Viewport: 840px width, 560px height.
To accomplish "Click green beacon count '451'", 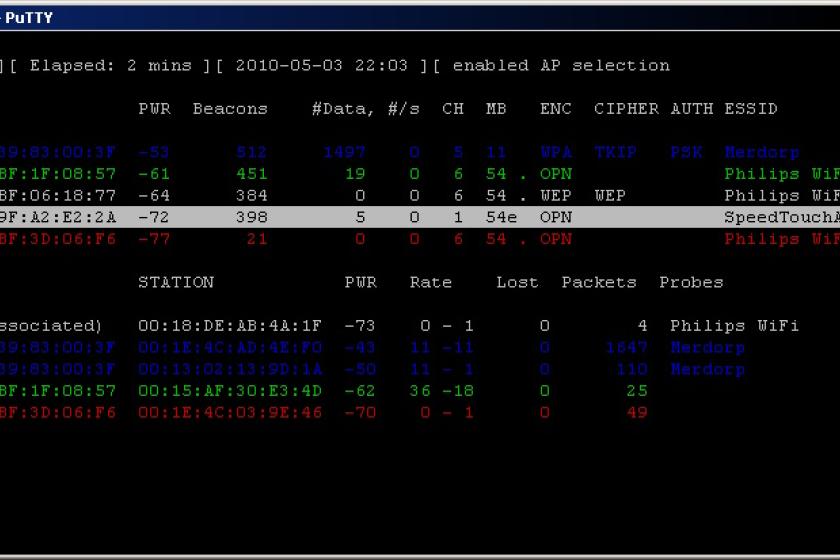I will (251, 174).
